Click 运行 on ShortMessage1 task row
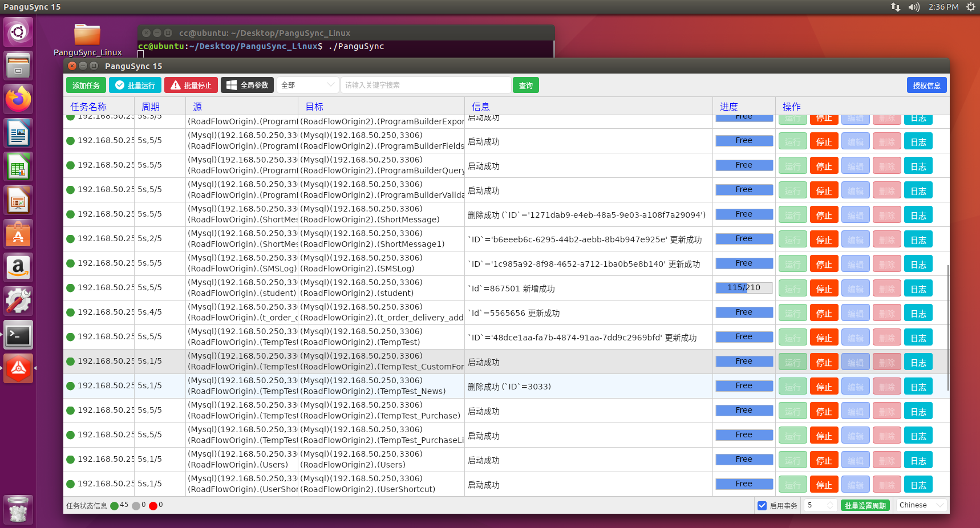 tap(793, 240)
